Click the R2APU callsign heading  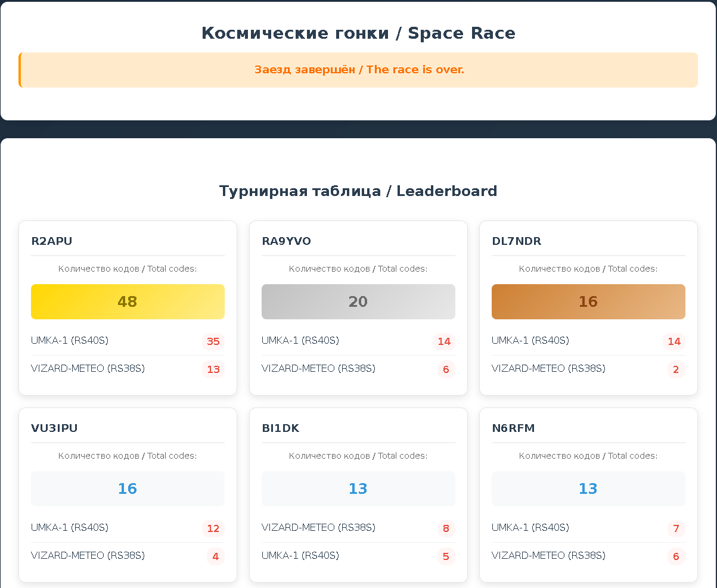coord(52,241)
